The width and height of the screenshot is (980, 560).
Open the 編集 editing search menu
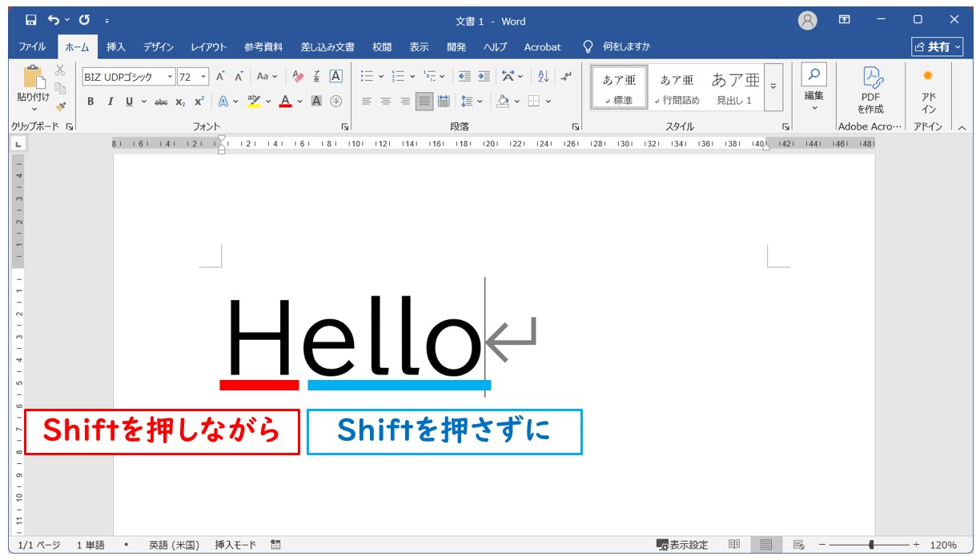click(813, 88)
